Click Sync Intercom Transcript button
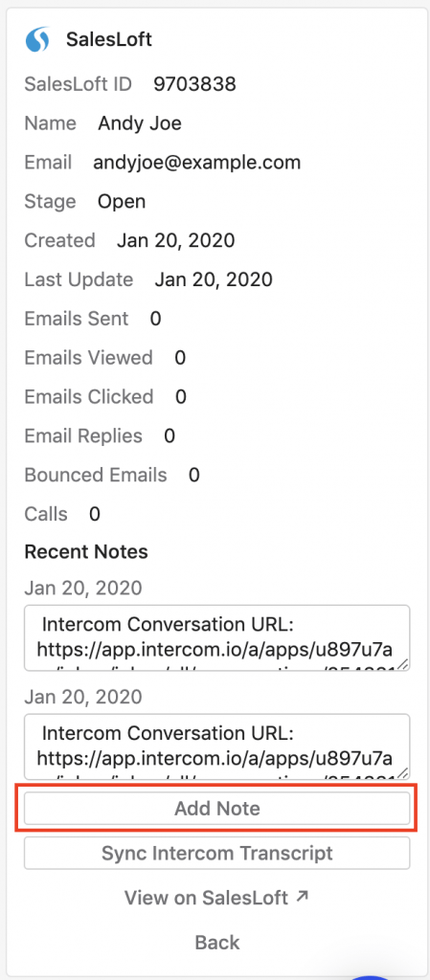 [x=216, y=853]
